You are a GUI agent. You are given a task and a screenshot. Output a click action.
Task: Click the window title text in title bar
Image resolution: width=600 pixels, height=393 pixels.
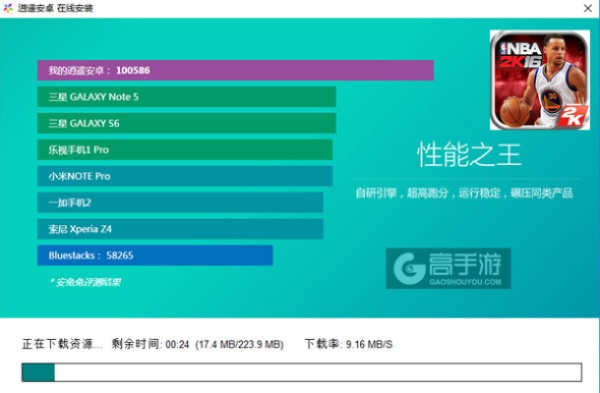coord(55,8)
